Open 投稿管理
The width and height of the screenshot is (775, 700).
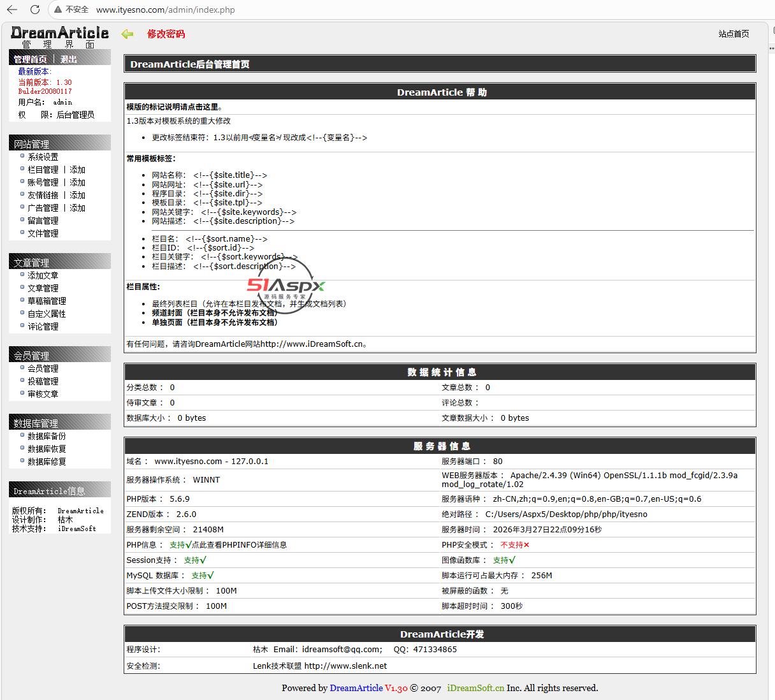(x=43, y=381)
